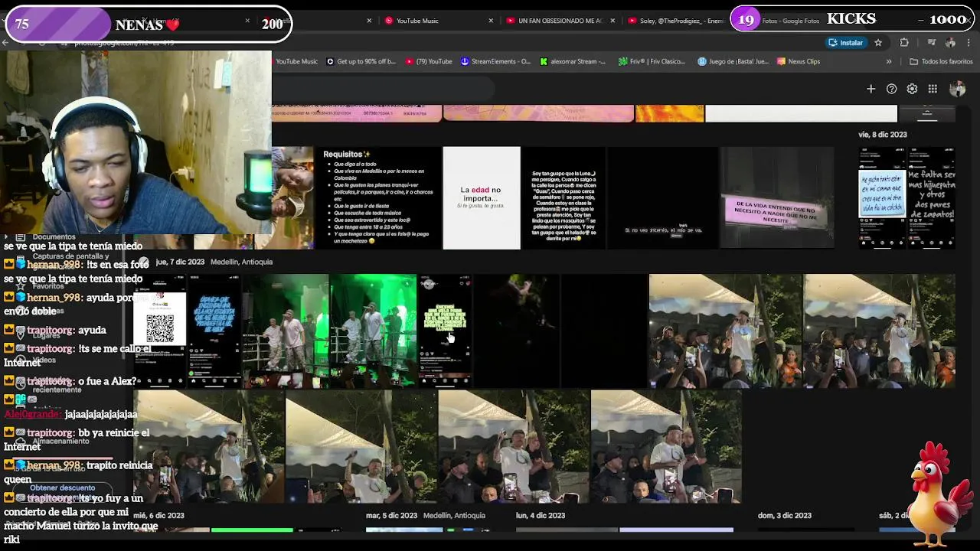980x551 pixels.
Task: Open green text phone screenshot thumbnail
Action: [x=444, y=331]
